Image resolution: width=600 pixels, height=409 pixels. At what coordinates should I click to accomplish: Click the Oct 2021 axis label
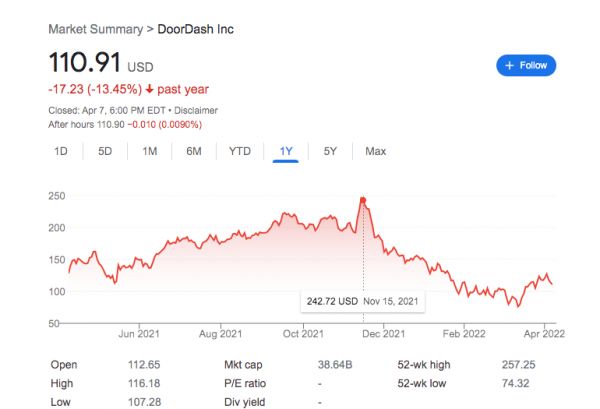point(301,333)
